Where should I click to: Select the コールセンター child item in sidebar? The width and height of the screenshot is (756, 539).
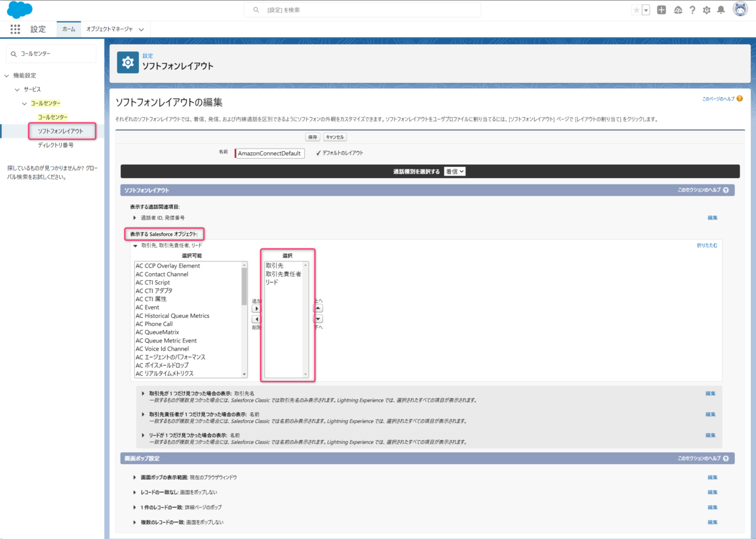click(53, 117)
